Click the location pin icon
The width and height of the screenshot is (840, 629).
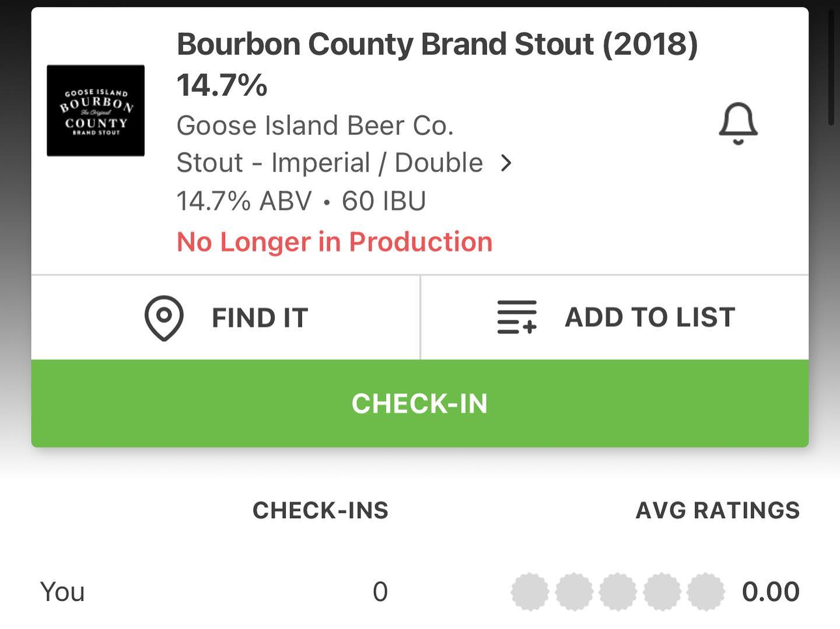164,317
